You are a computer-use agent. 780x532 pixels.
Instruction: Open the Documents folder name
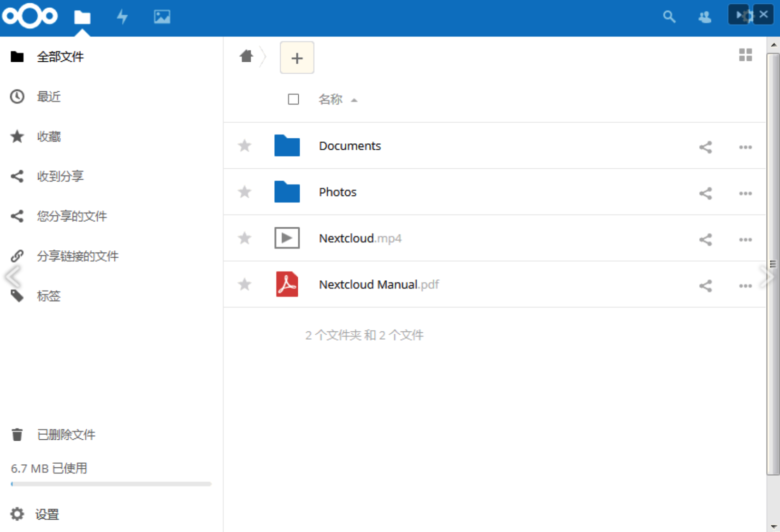coord(350,146)
